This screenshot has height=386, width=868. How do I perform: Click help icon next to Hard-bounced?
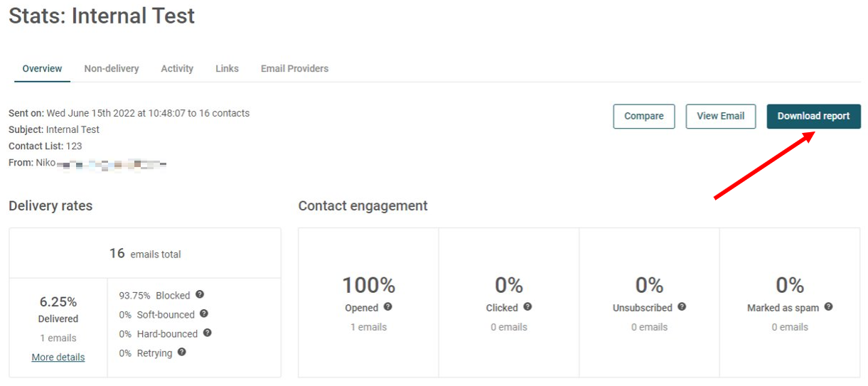pyautogui.click(x=207, y=333)
